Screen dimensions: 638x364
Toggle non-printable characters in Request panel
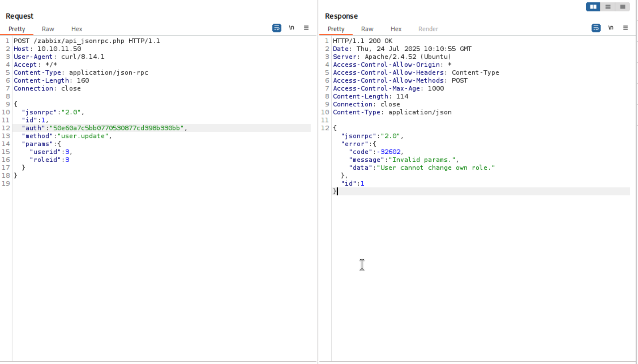tap(292, 28)
